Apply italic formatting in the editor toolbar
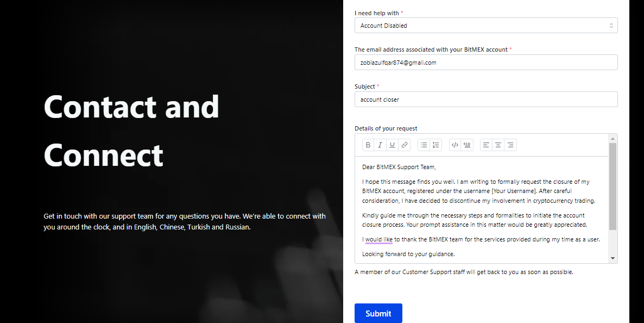Screen dimensions: 644x323 (380, 145)
